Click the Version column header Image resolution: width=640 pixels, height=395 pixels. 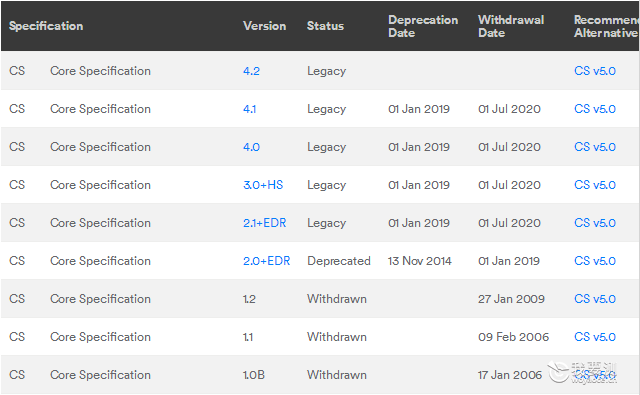[x=264, y=26]
